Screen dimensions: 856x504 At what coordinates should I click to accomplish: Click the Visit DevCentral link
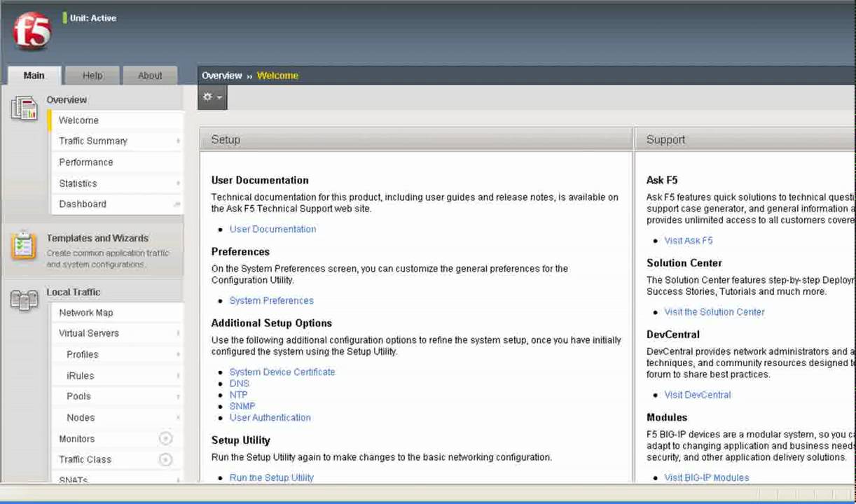[698, 395]
